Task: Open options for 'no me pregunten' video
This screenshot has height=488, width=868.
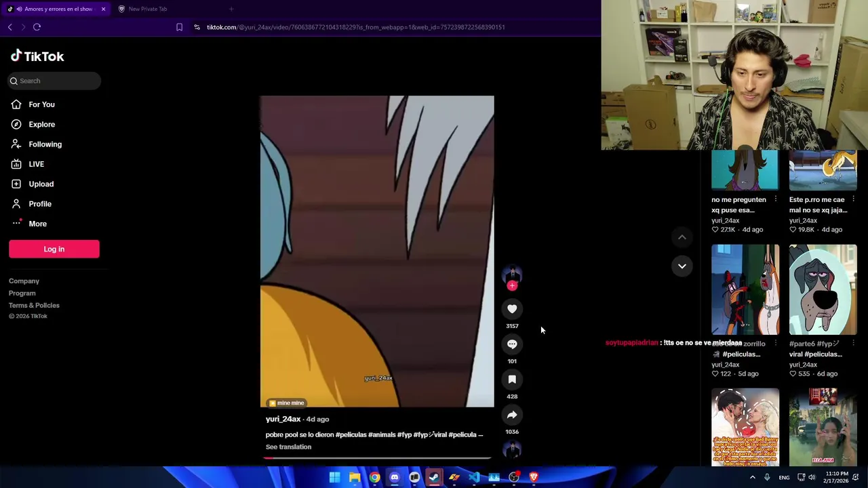Action: (776, 199)
